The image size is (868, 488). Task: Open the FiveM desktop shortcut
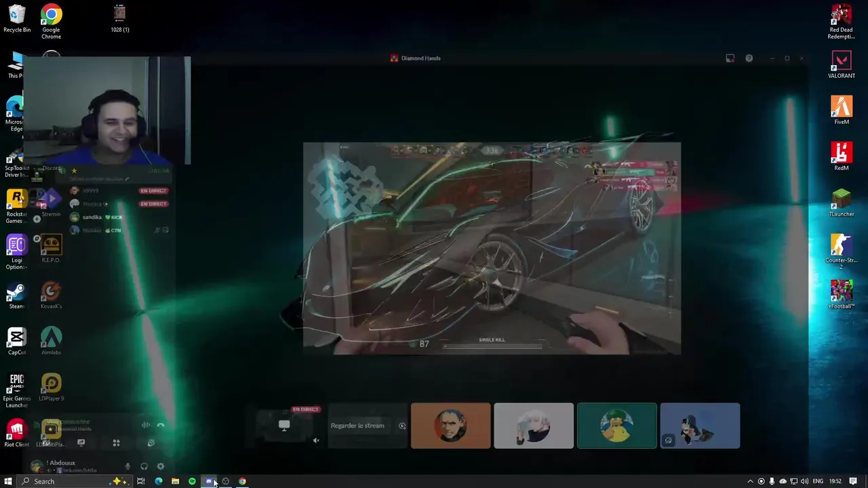841,111
